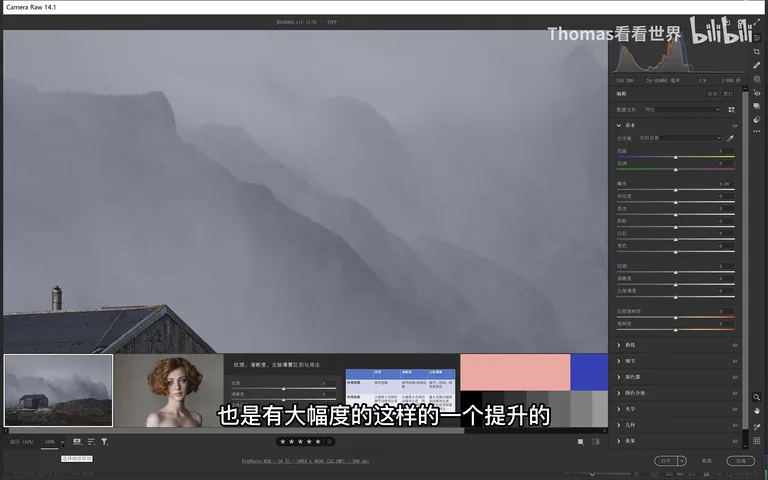Select the Zoom magnifier tool
The image size is (768, 480).
[757, 397]
